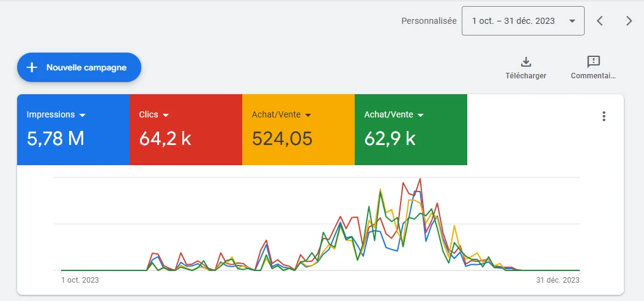Select the blue Impressions 5,78 M card
The height and width of the screenshot is (301, 644).
click(73, 130)
